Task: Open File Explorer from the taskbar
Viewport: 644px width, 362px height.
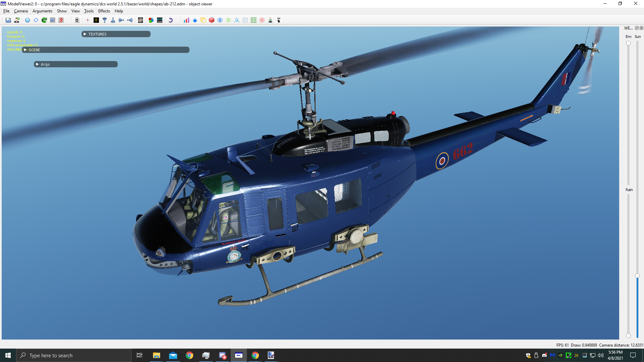Action: coord(156,355)
